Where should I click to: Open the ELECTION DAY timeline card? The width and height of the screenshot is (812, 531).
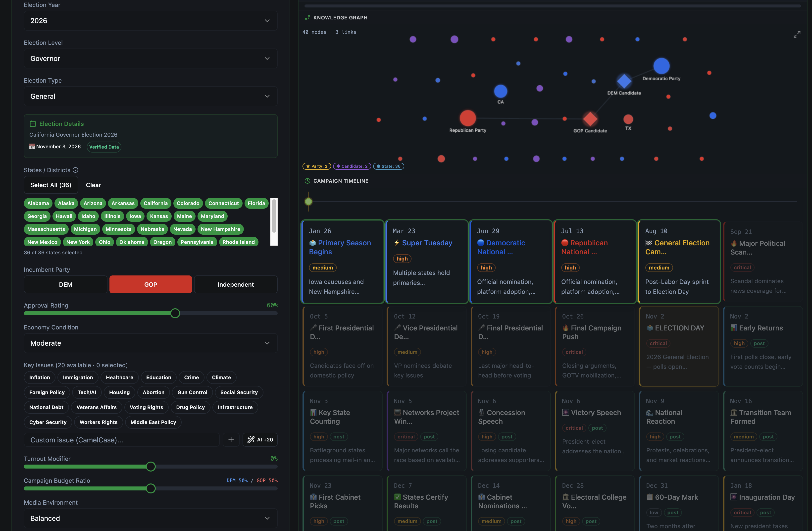(x=679, y=346)
